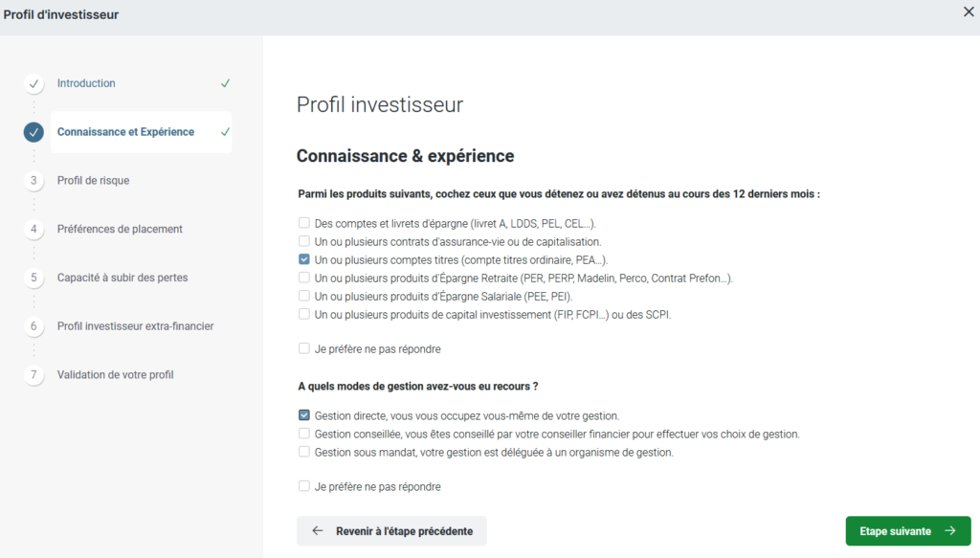Click step 7 number circle icon

(x=33, y=375)
